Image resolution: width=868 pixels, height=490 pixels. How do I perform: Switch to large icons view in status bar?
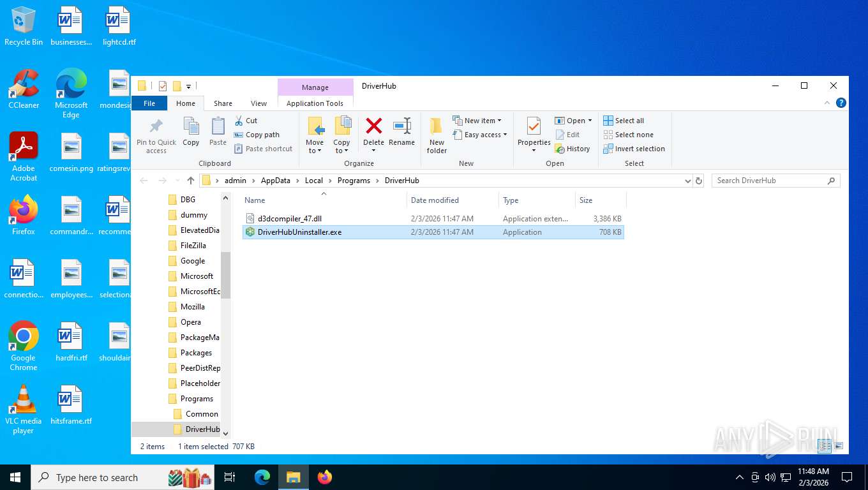pyautogui.click(x=838, y=447)
